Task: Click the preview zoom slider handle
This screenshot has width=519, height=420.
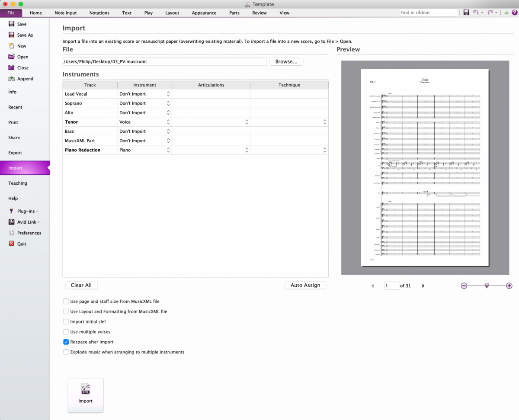Action: [x=487, y=285]
